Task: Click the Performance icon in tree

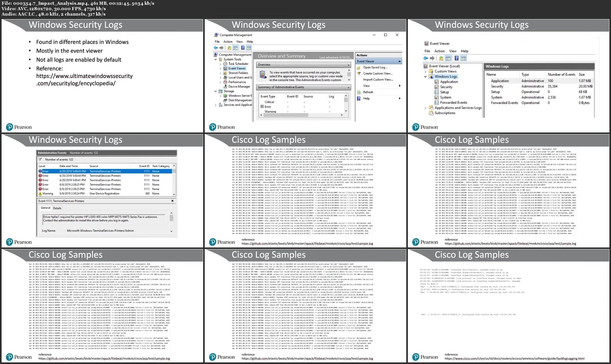Action: click(225, 82)
